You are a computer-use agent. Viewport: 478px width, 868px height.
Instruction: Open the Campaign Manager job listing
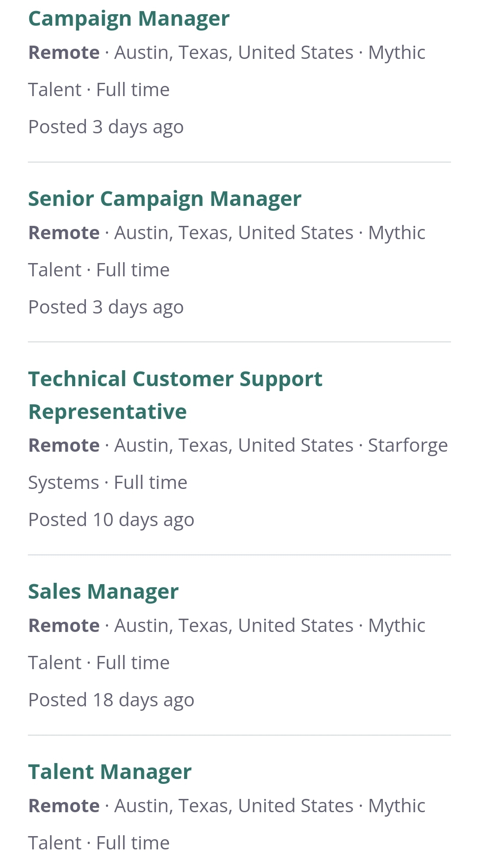coord(129,19)
